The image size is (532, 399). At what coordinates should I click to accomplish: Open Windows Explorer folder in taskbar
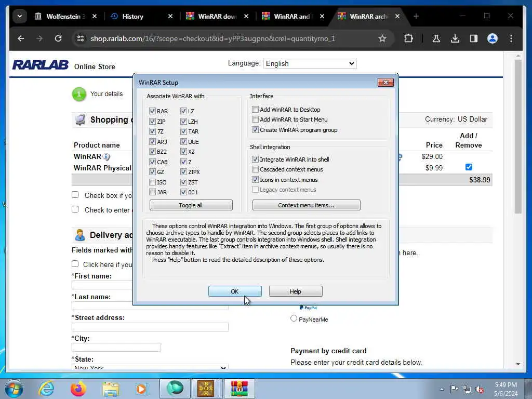[111, 389]
